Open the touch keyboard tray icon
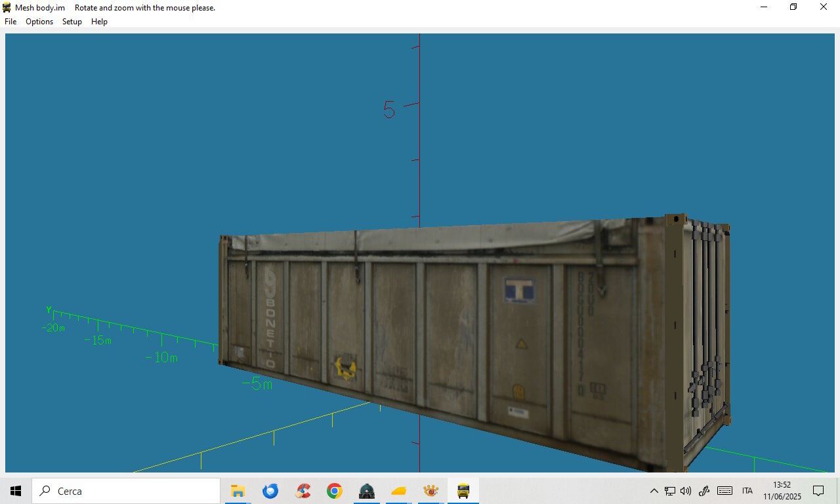This screenshot has height=504, width=840. tap(724, 491)
